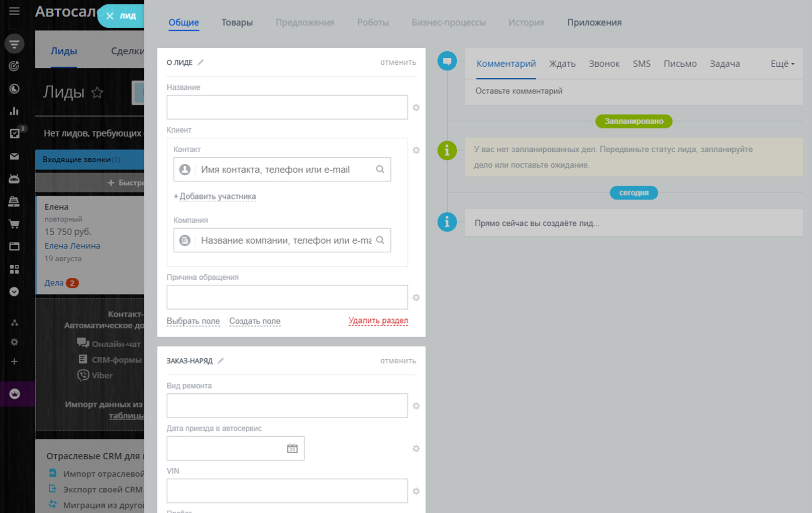This screenshot has height=513, width=812.
Task: Focus the Оставьте комментарий text box
Action: point(633,91)
